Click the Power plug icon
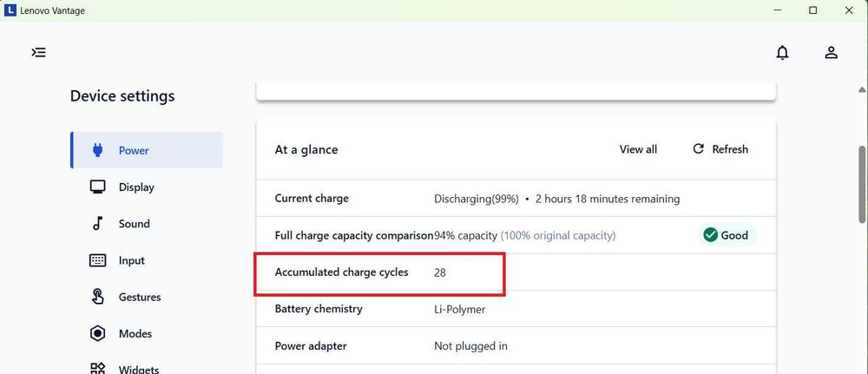 coord(98,150)
